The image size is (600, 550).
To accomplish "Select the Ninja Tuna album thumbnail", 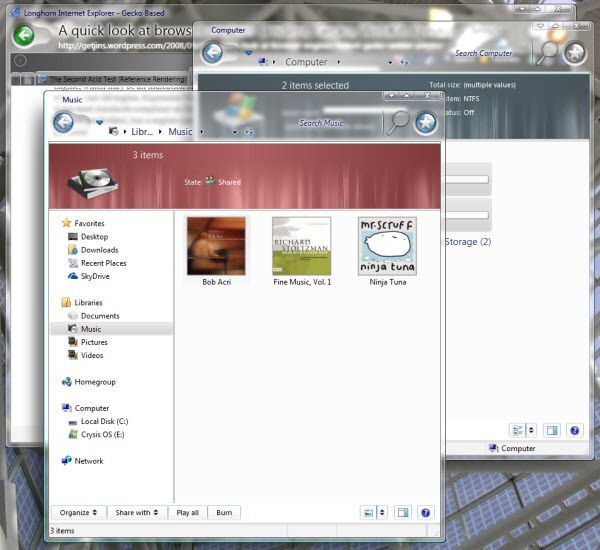I will (387, 246).
